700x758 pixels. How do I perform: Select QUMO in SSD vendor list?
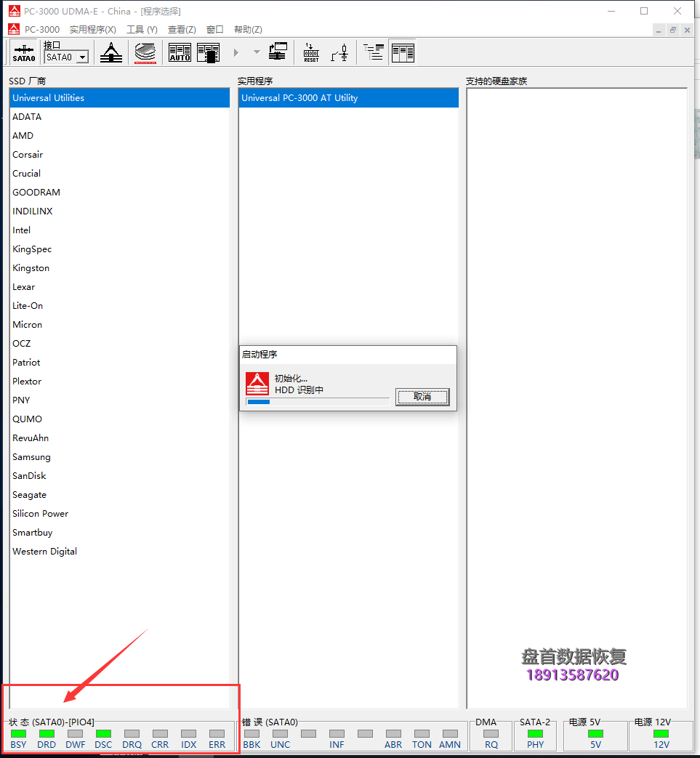point(119,419)
